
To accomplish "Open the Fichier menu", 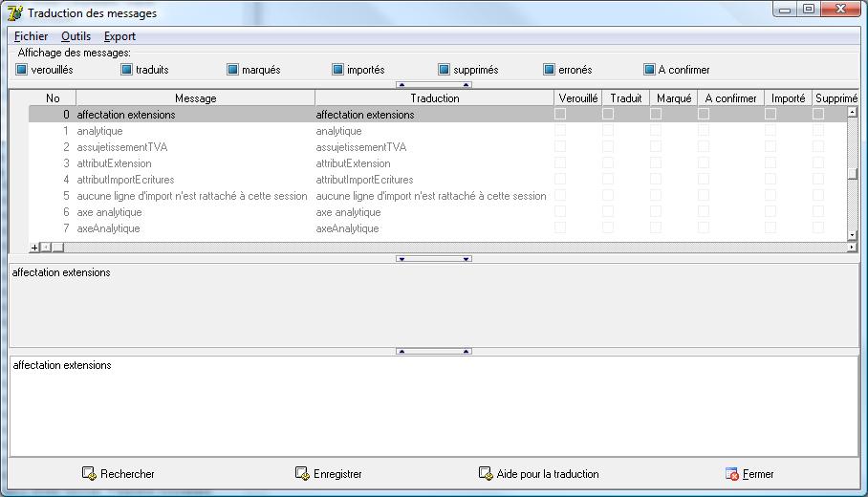I will click(31, 36).
